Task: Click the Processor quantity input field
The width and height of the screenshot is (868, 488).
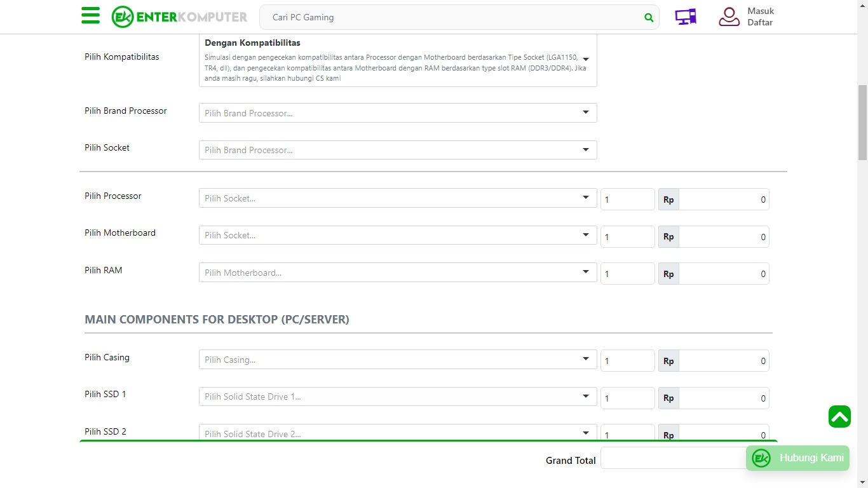Action: click(627, 200)
